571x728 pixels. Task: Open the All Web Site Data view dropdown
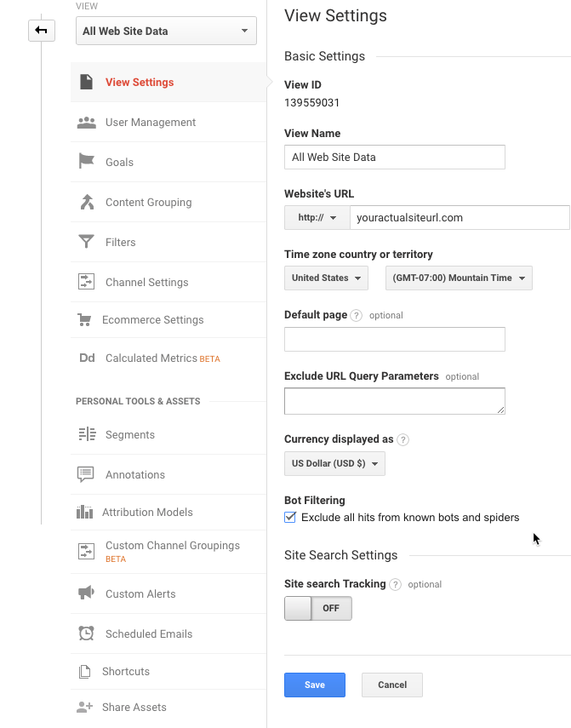tap(166, 32)
